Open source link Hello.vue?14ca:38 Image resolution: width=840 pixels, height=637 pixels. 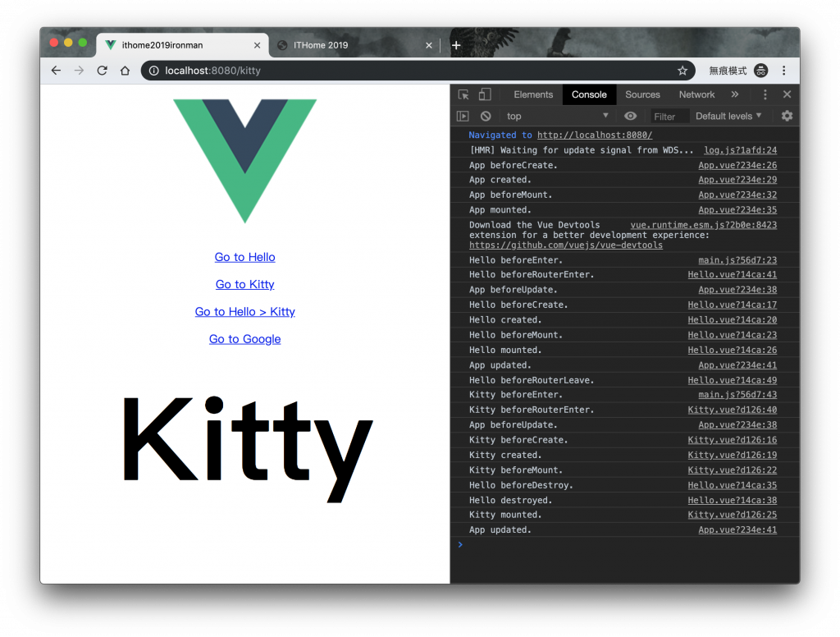(x=733, y=500)
